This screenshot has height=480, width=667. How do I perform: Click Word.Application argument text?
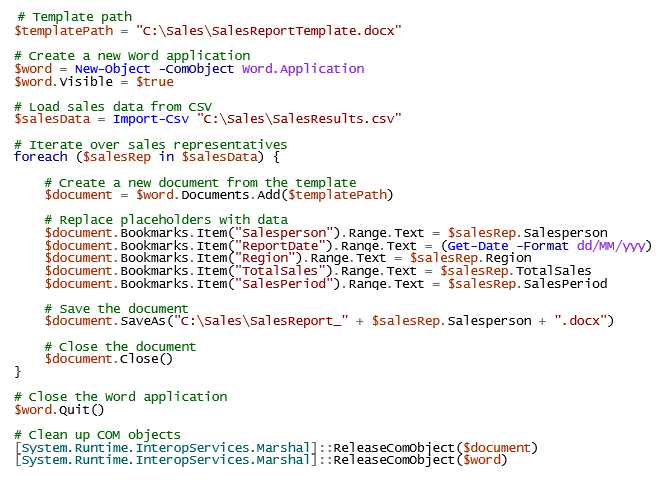303,69
